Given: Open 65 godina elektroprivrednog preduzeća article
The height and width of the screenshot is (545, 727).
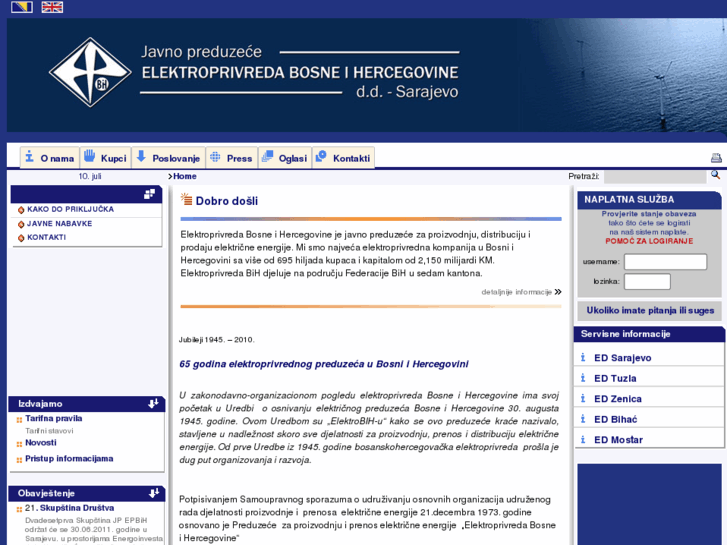Looking at the screenshot, I should click(x=324, y=364).
